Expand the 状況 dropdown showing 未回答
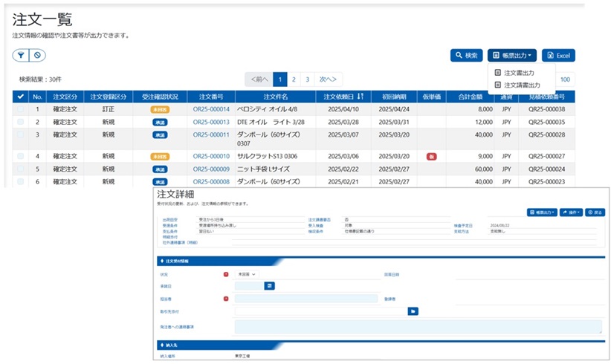Image resolution: width=611 pixels, height=364 pixels. click(x=245, y=274)
